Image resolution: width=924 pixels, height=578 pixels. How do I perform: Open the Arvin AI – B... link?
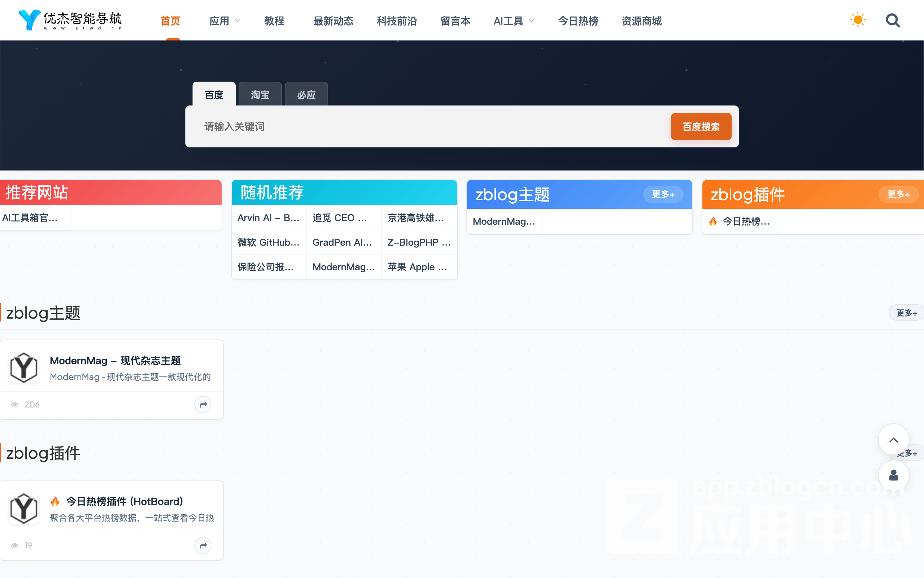[x=269, y=218]
